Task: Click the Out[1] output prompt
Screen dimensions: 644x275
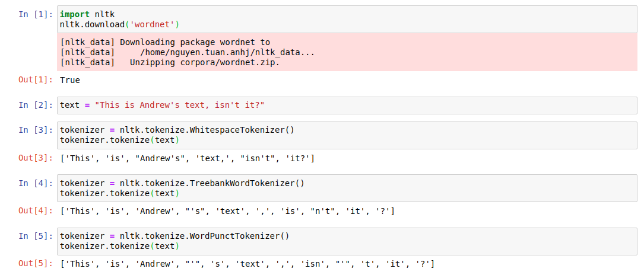Action: pos(36,80)
